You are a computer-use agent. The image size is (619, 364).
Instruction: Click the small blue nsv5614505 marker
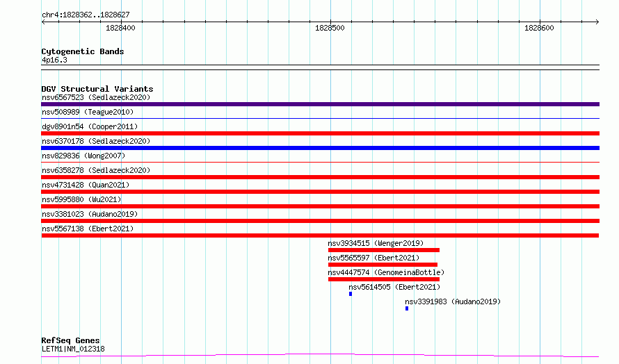[351, 294]
